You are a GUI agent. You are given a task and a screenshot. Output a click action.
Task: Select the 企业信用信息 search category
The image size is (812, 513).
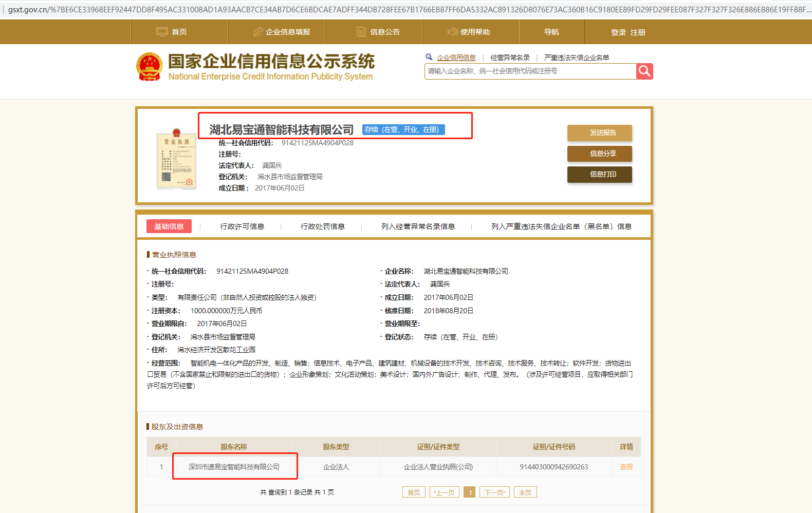tap(456, 58)
